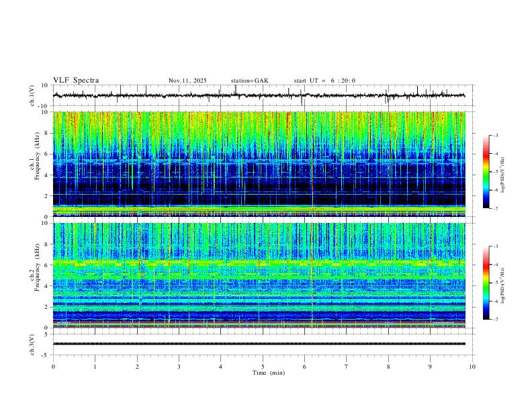Image resolution: width=532 pixels, height=411 pixels.
Task: Click the ch.1 log(PSD) colorbar label
Action: click(x=503, y=175)
